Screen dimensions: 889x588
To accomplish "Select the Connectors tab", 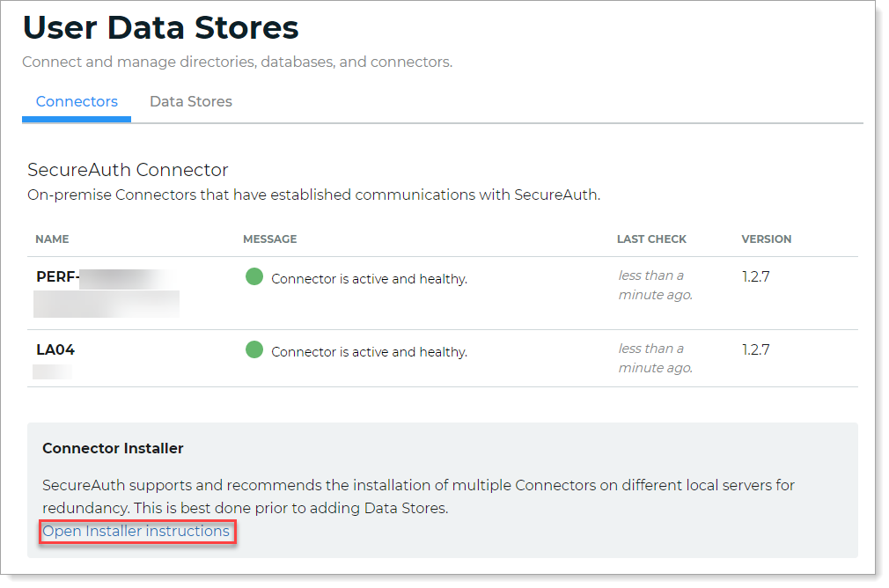I will point(76,101).
